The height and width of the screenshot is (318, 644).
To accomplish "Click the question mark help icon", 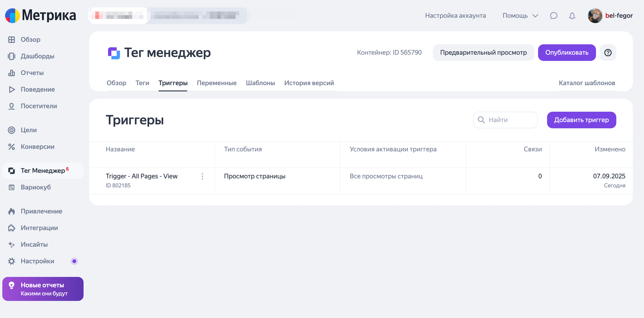I will (608, 53).
